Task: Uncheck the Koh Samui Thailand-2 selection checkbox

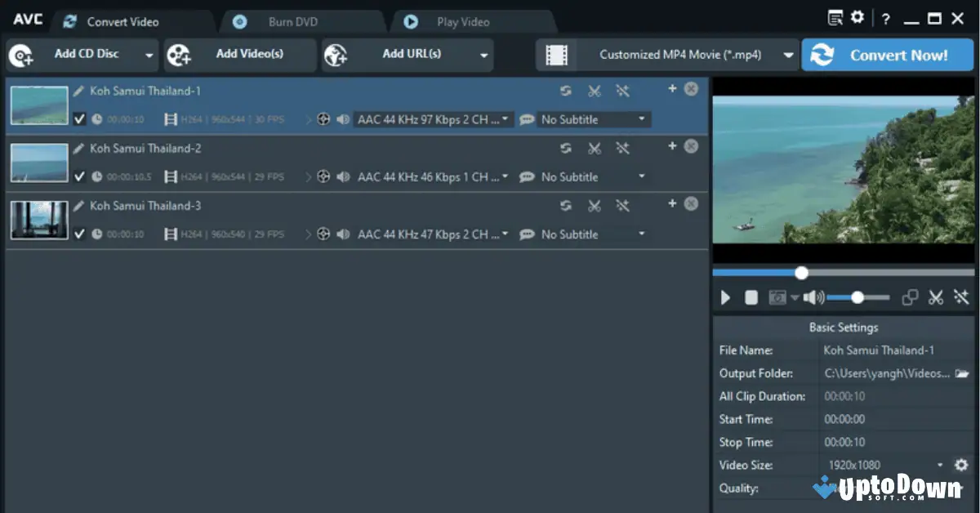Action: tap(80, 176)
